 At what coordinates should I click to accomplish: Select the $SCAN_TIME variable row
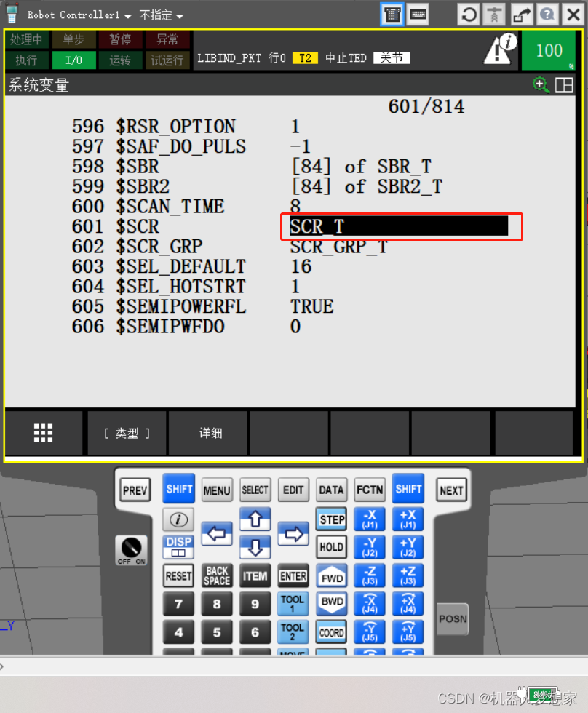(x=186, y=207)
